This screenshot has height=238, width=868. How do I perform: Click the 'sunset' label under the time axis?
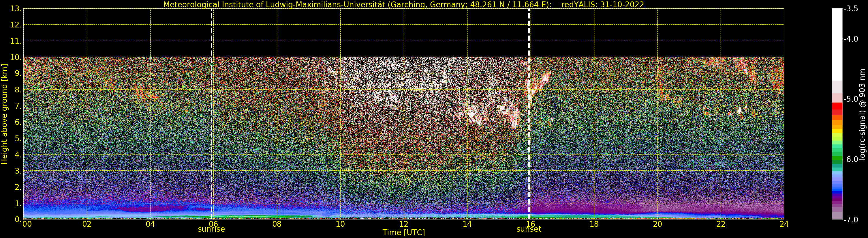pyautogui.click(x=529, y=229)
